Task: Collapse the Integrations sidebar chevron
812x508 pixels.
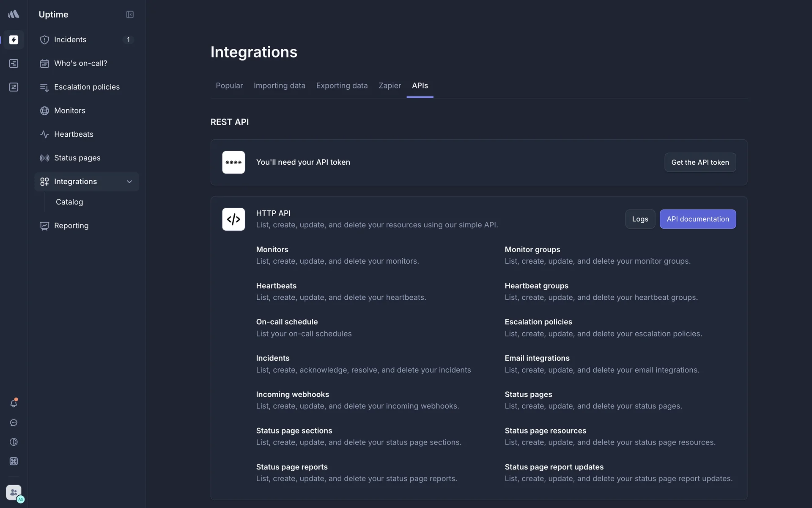Action: (x=129, y=182)
